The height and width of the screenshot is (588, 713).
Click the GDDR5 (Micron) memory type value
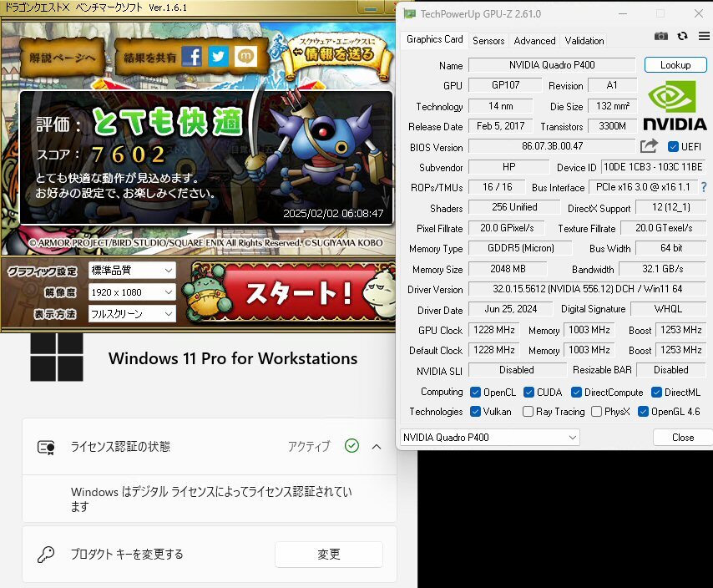520,248
